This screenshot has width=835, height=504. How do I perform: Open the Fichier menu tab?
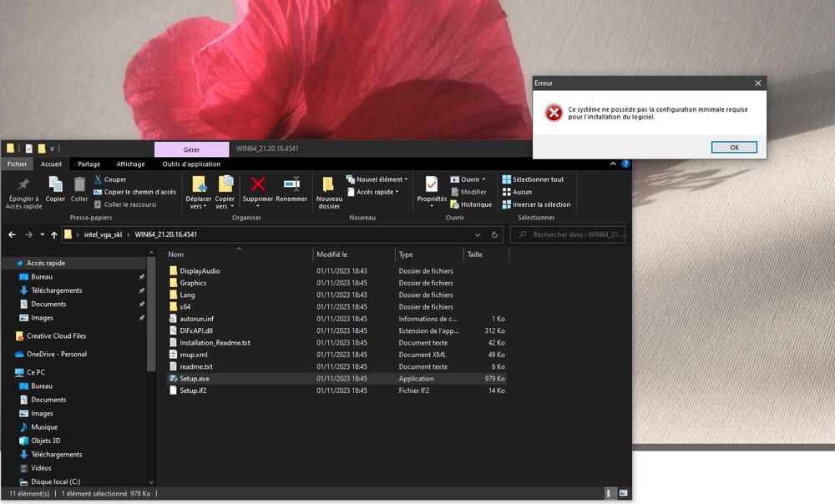tap(18, 164)
